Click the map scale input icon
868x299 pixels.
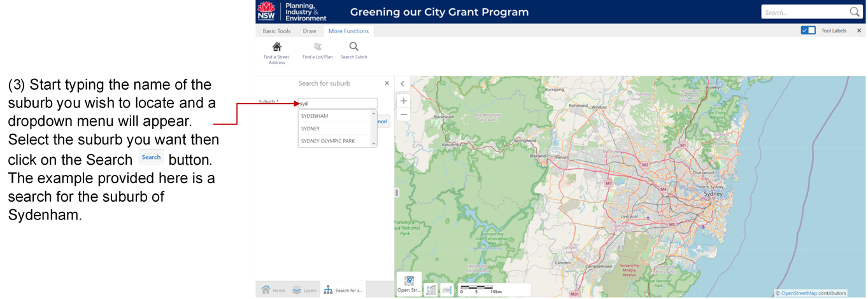click(x=447, y=289)
